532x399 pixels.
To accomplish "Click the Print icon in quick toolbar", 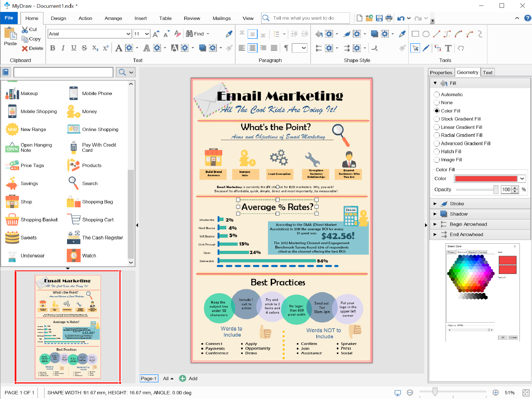I will click(x=389, y=18).
